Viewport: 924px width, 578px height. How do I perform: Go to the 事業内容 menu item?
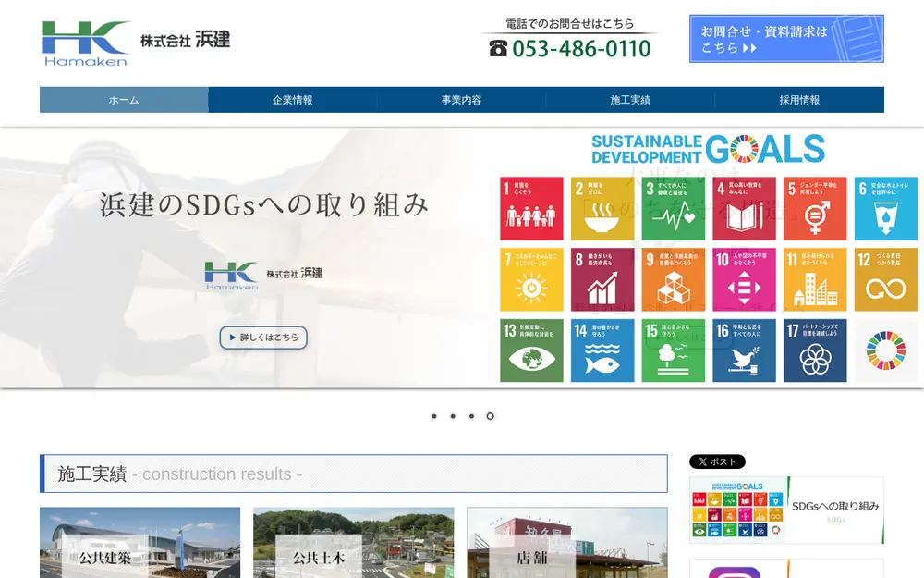(x=461, y=100)
